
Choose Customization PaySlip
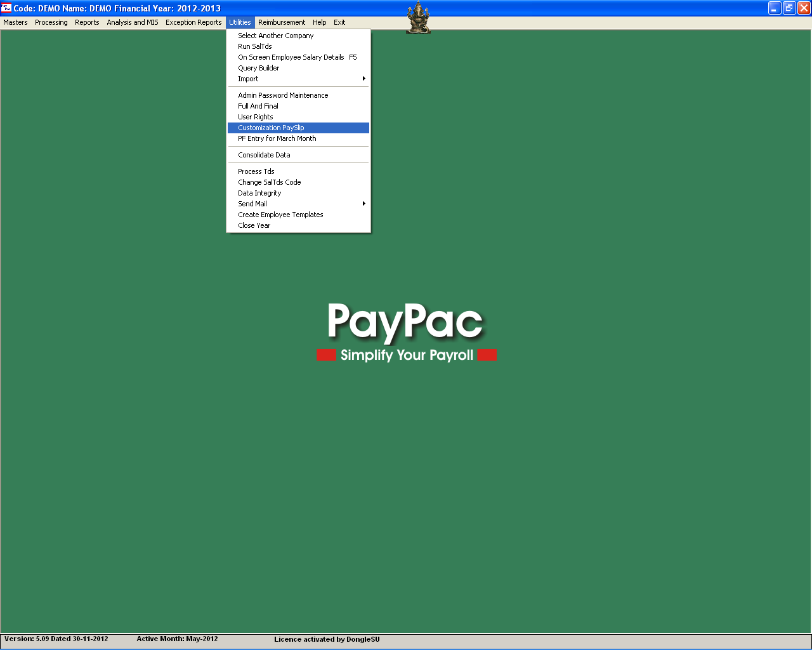[298, 128]
